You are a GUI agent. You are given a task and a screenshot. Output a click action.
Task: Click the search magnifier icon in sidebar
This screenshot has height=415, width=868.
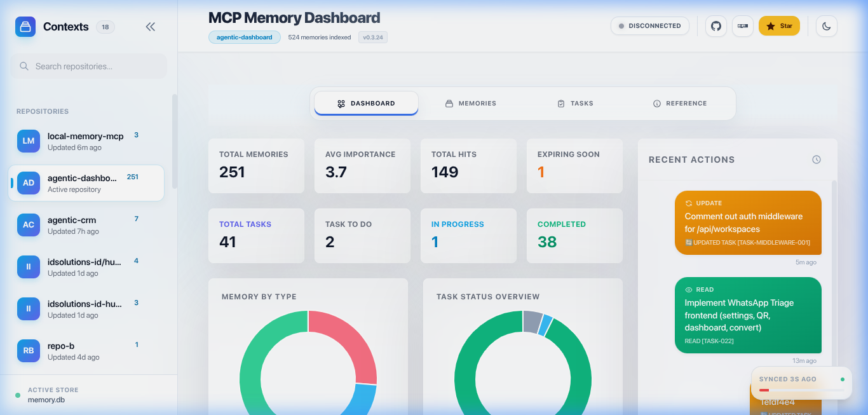(24, 66)
